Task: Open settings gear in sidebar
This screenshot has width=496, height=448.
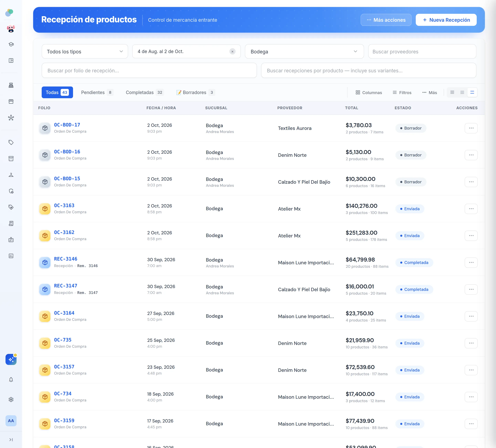Action: coord(11,400)
